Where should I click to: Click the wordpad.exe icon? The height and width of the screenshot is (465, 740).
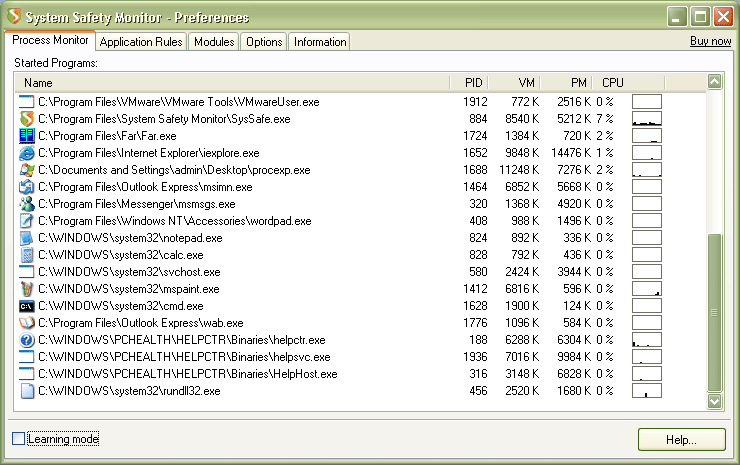click(x=26, y=220)
